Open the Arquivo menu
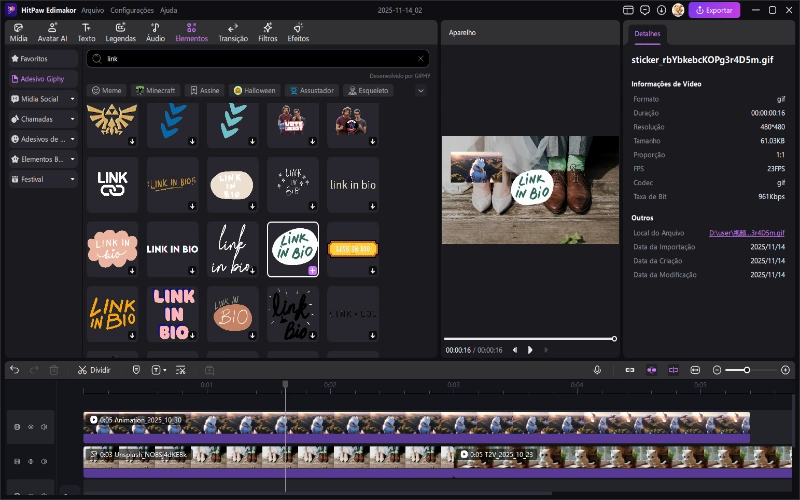800x500 pixels. pyautogui.click(x=92, y=10)
